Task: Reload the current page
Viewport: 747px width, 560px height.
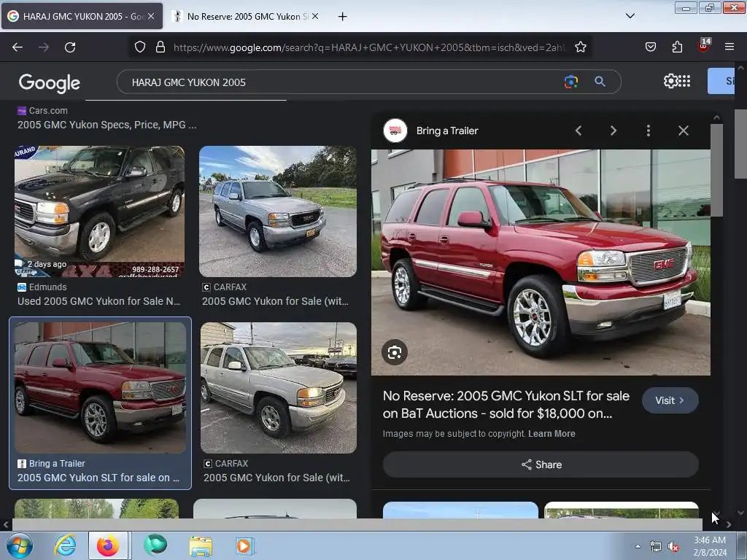Action: coord(70,47)
